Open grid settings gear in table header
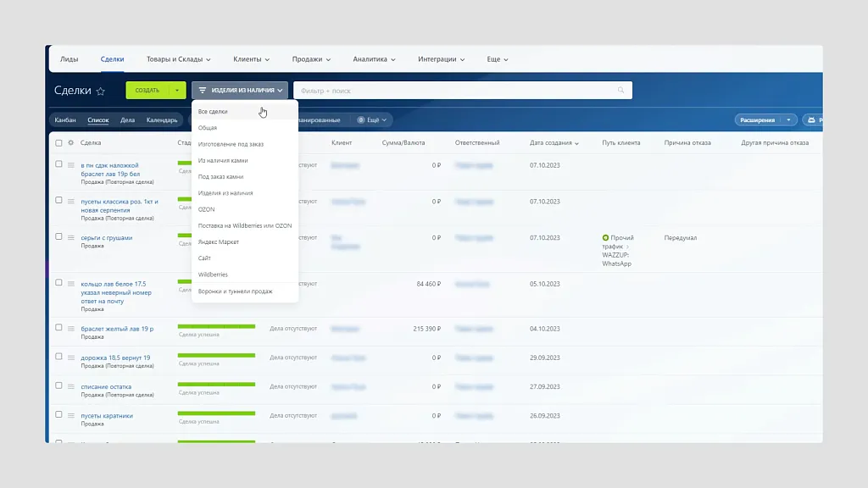Screen dimensions: 868x488 (x=71, y=143)
